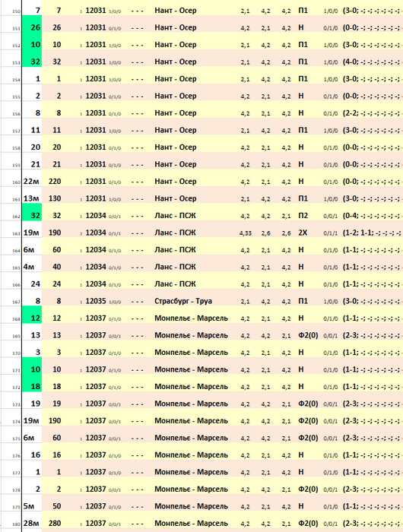This screenshot has height=532, width=403.
Task: Click first-column cell 24 in row 166
Action: click(35, 284)
